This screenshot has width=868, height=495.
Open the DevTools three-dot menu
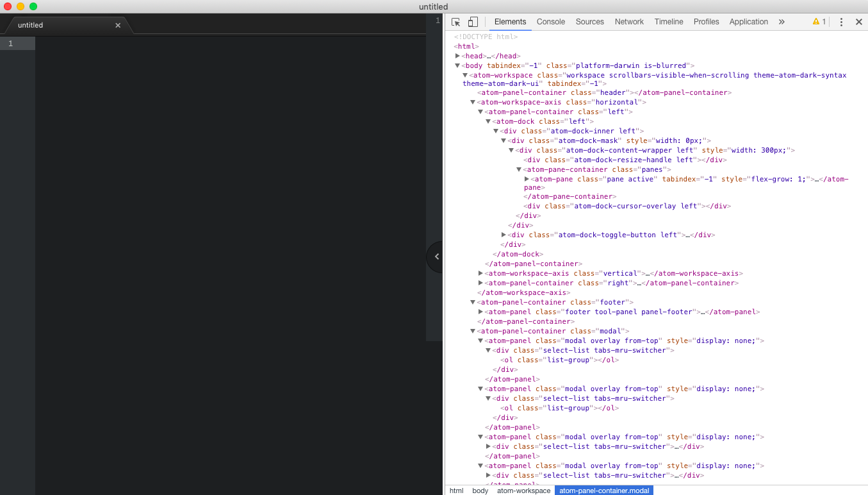(x=841, y=22)
